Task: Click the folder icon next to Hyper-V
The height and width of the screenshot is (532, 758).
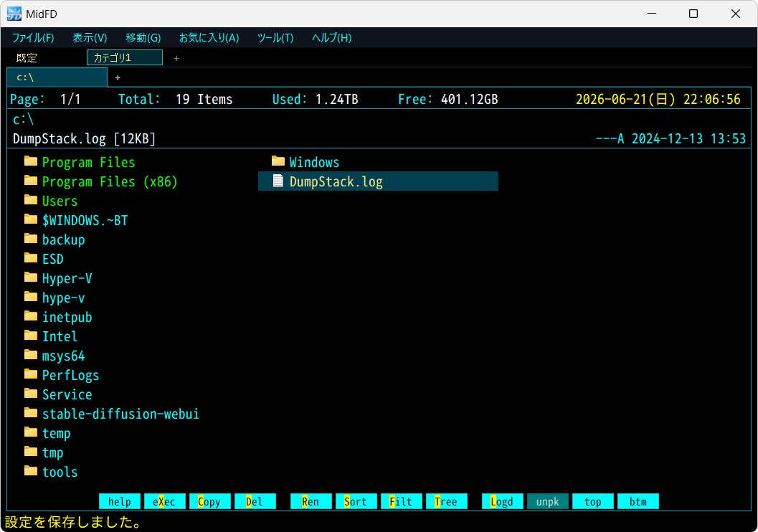Action: [x=30, y=277]
